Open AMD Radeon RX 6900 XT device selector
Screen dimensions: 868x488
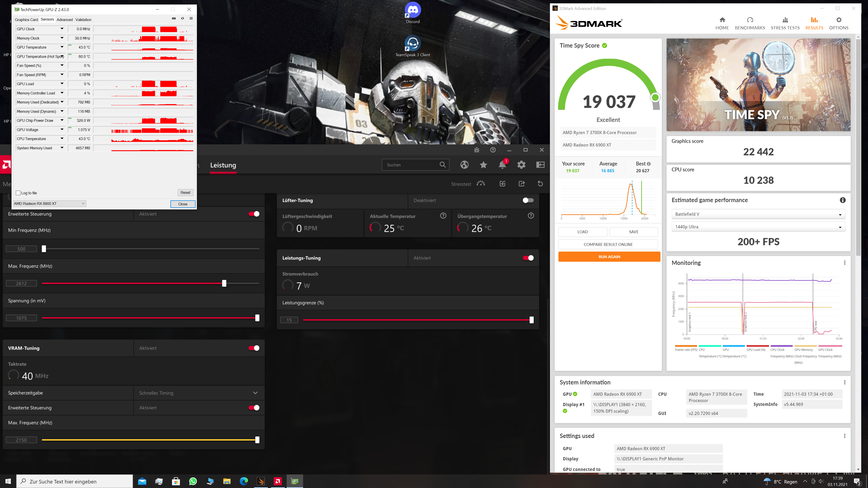click(49, 203)
